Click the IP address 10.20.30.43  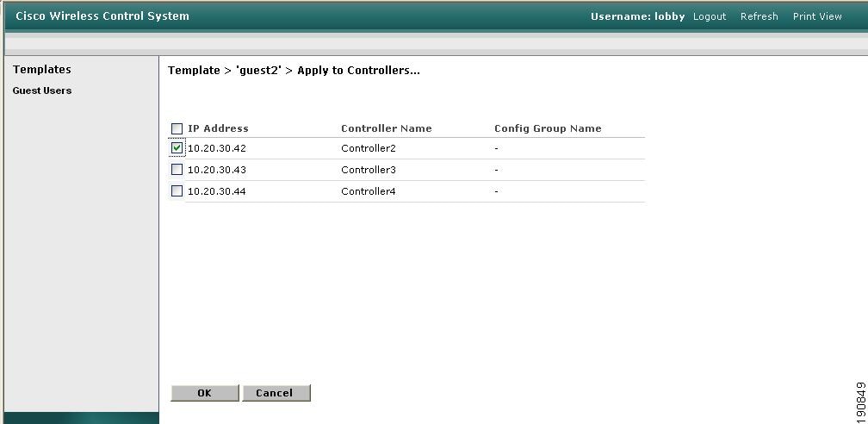click(x=217, y=170)
